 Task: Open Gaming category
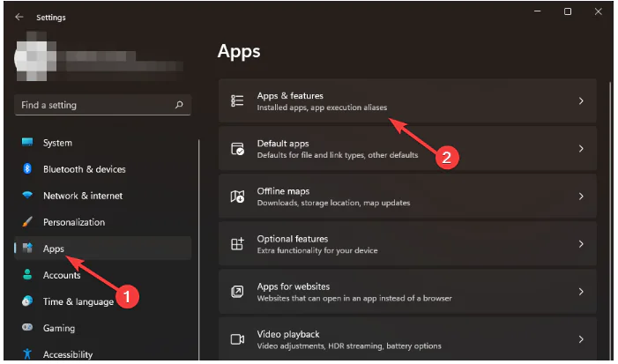(x=103, y=328)
